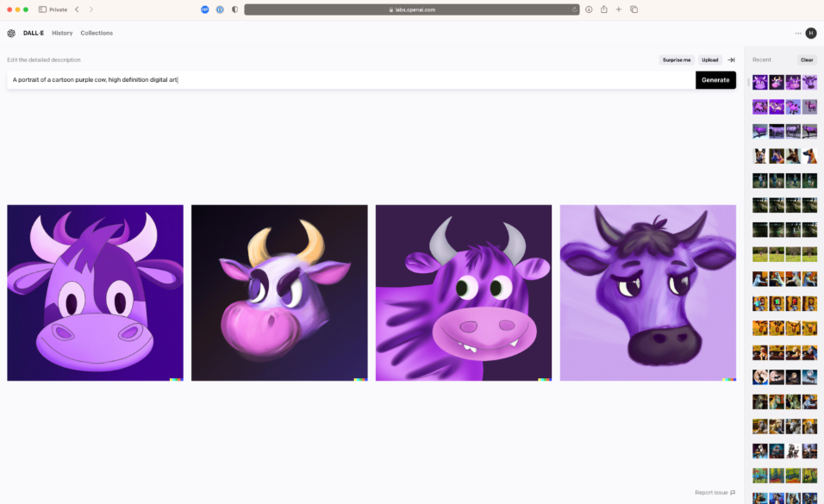Clear the Recent history list
This screenshot has height=504, width=824.
point(807,60)
